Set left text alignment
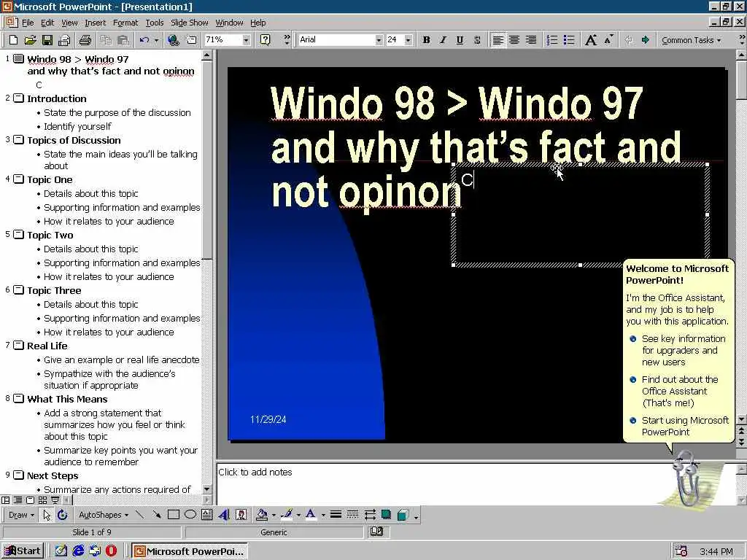Viewport: 747px width, 560px height. 498,40
